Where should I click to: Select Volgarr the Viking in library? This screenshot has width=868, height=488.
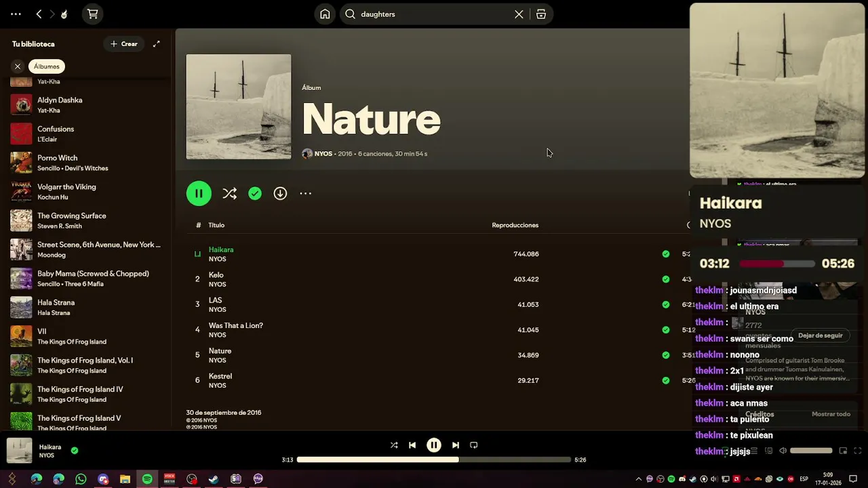[85, 192]
